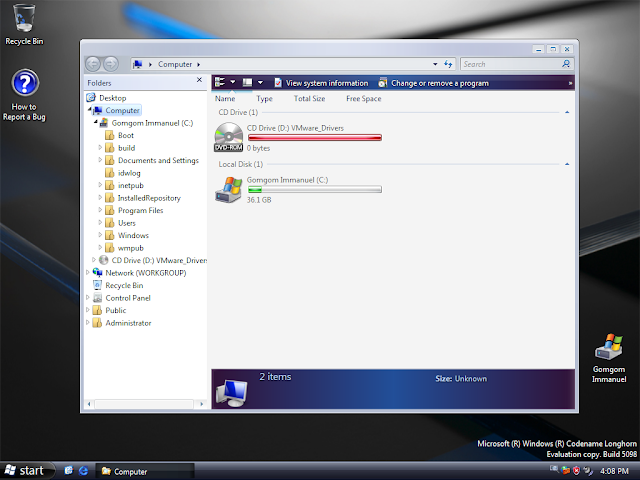Click the Forward navigation button

(110, 64)
